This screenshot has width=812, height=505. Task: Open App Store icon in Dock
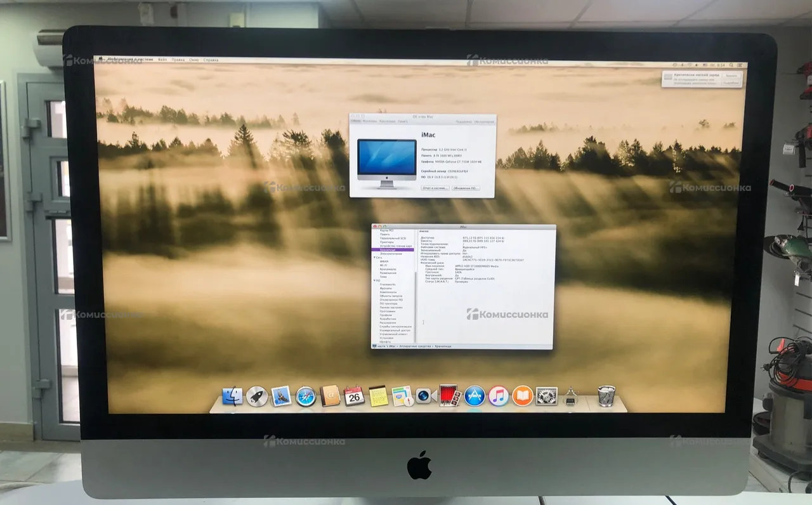(475, 397)
